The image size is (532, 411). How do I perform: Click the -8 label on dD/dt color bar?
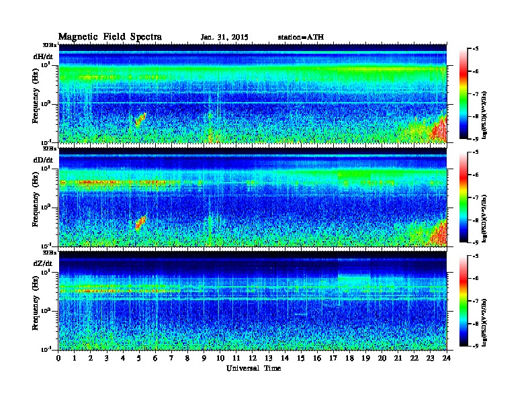(x=476, y=220)
